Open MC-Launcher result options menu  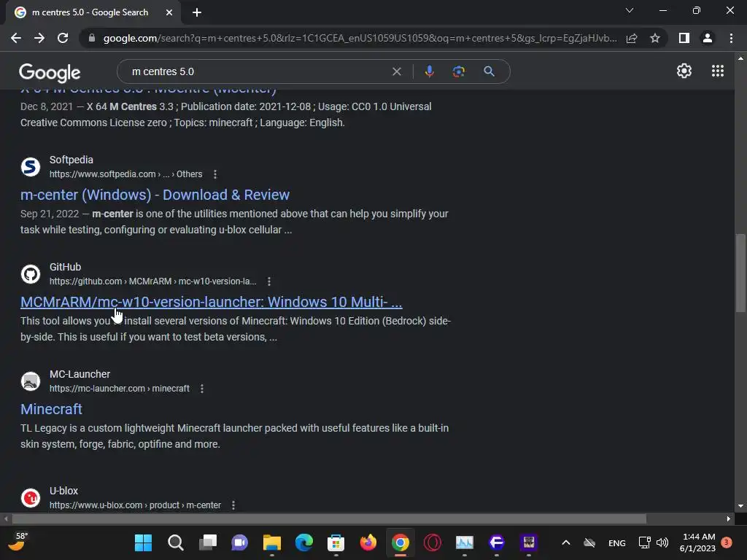pyautogui.click(x=202, y=389)
